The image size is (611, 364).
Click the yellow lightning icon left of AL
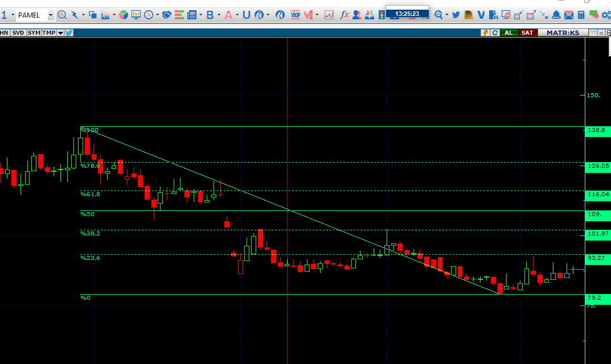click(x=486, y=32)
